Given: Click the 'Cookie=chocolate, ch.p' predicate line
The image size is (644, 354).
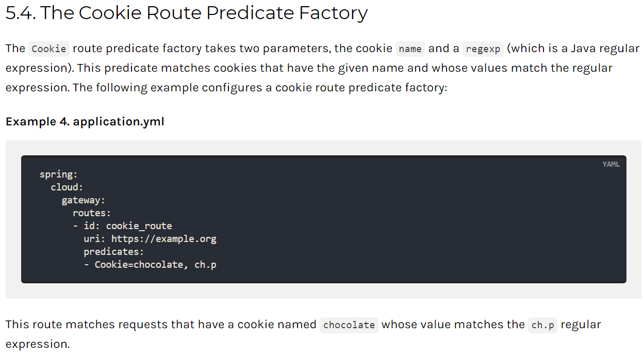Looking at the screenshot, I should pos(155,265).
